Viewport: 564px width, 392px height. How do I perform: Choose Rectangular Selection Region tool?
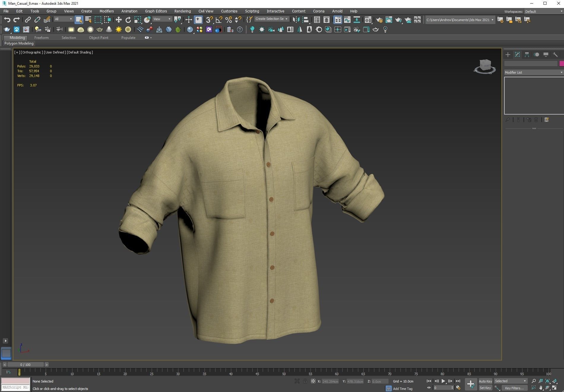click(98, 20)
